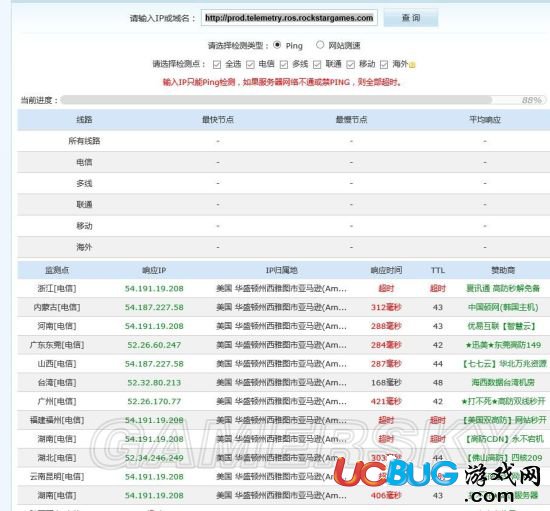Image resolution: width=550 pixels, height=511 pixels.
Task: Focus the IP or domain input field
Action: point(289,18)
